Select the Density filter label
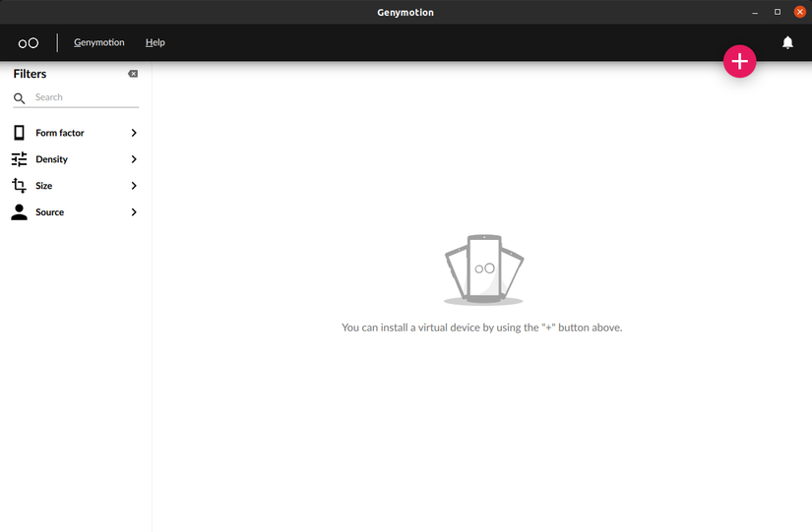This screenshot has height=532, width=812. pyautogui.click(x=51, y=159)
